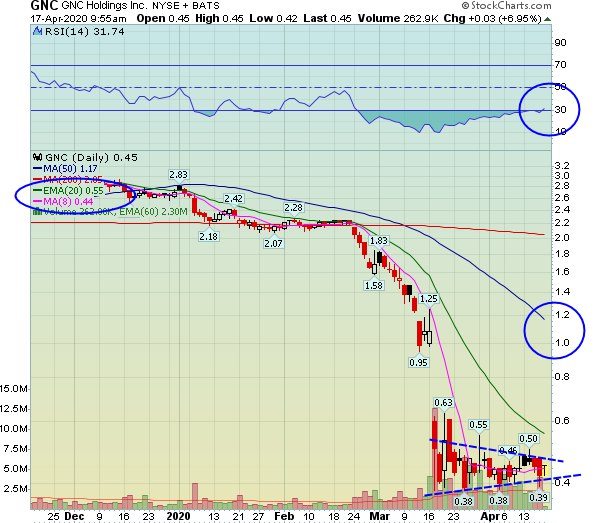Click the 3.2 price axis label
This screenshot has width=611, height=523.
click(562, 165)
